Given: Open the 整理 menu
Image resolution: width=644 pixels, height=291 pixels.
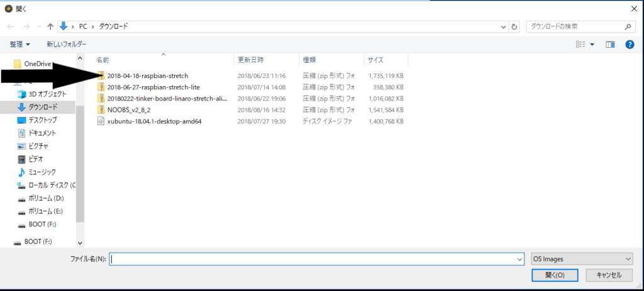Looking at the screenshot, I should [x=20, y=45].
